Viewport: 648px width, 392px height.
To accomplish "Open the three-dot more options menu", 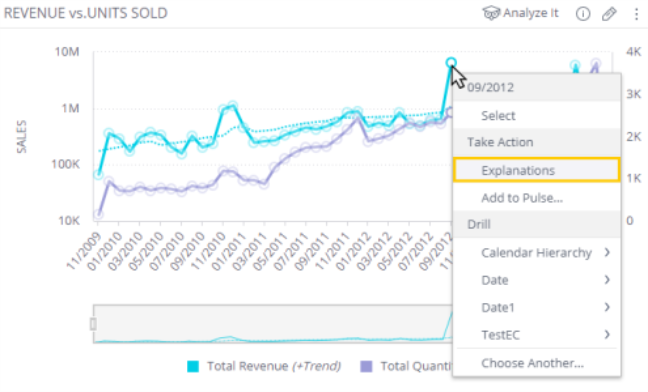I will 636,14.
